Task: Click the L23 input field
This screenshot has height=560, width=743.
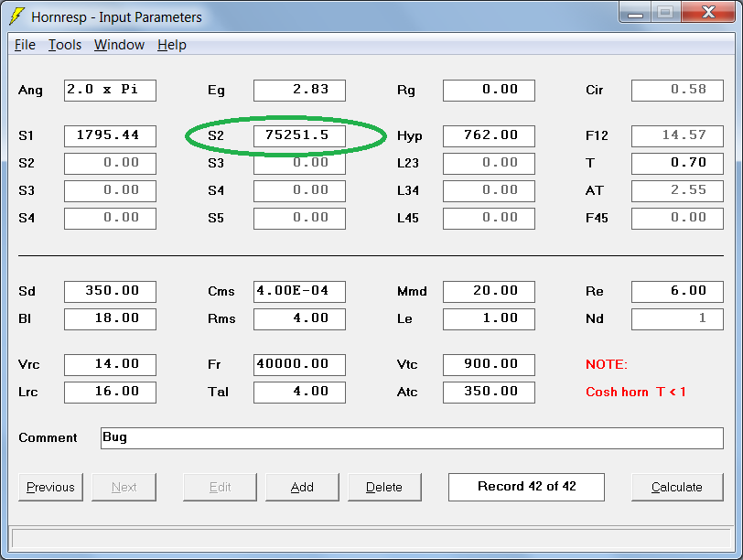Action: click(489, 164)
